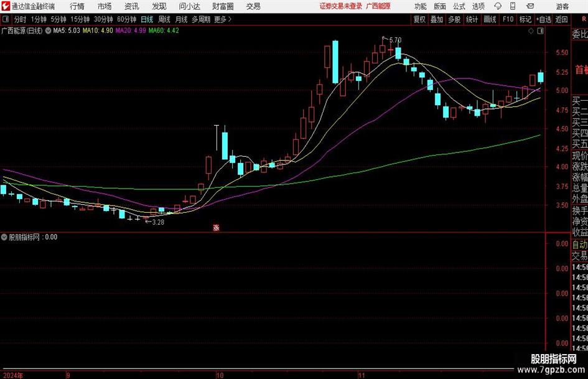Click the customer service headset icon

point(498,6)
